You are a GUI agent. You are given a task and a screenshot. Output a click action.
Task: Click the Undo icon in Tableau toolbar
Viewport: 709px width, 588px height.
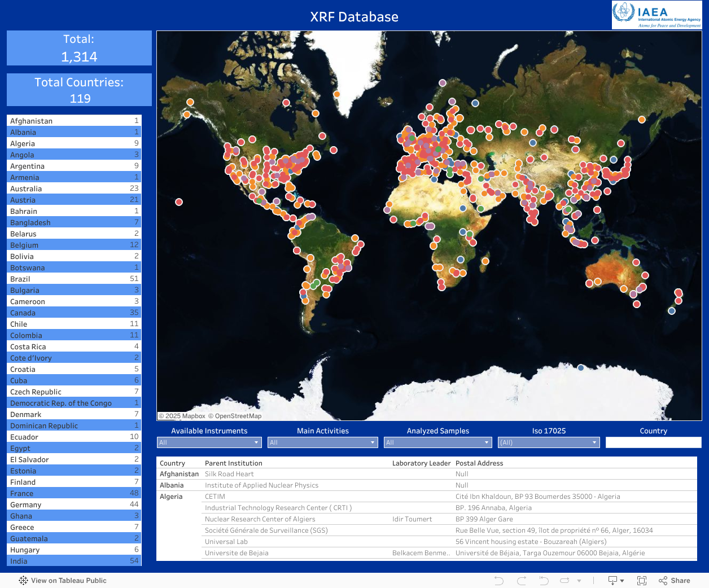click(498, 581)
